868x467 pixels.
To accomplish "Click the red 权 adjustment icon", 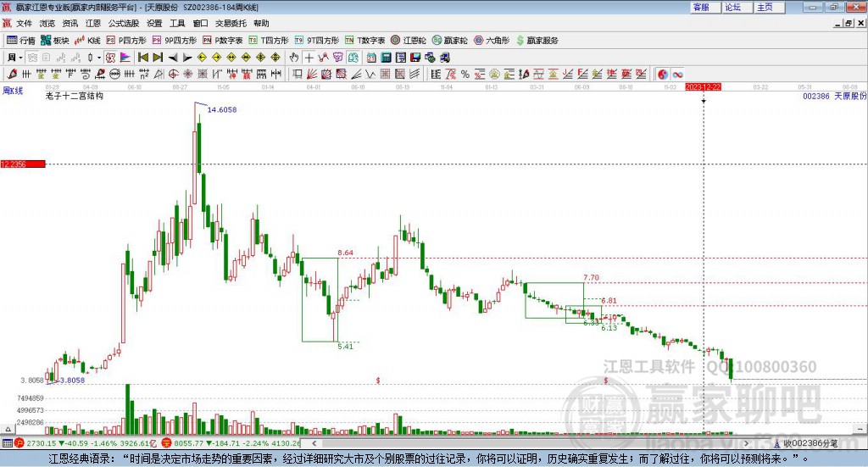I will click(111, 58).
